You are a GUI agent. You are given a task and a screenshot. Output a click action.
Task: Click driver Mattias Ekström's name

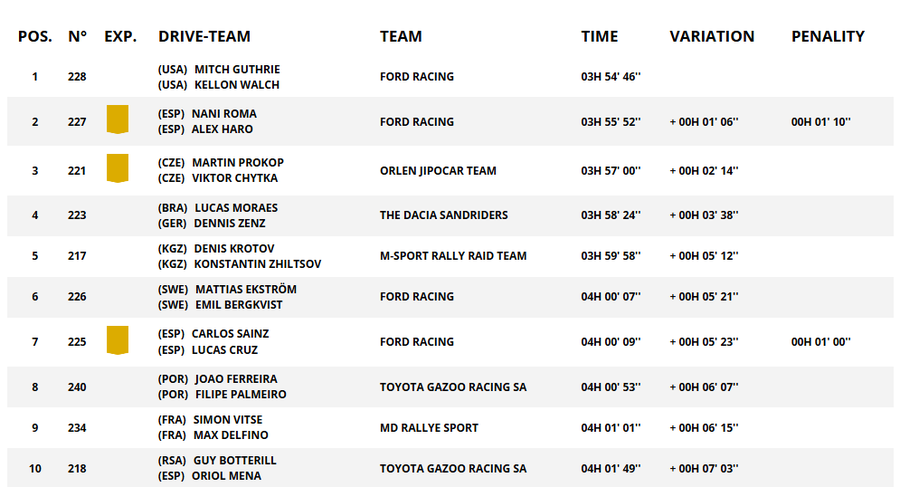[x=245, y=289]
